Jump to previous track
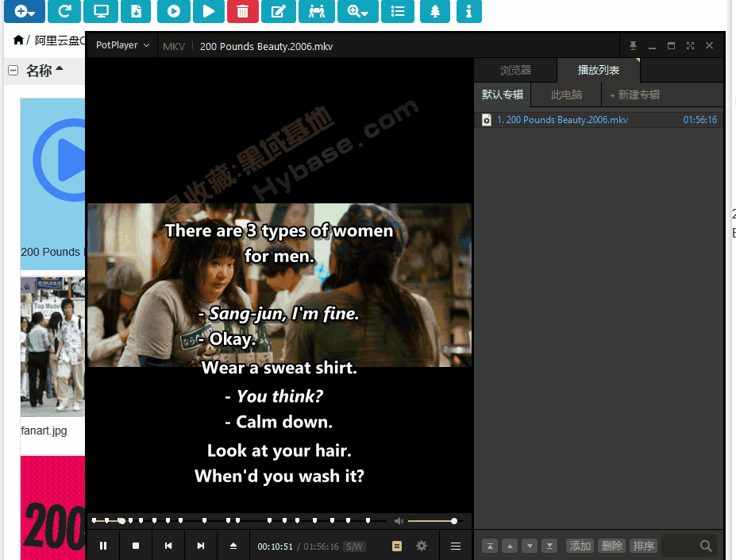 click(168, 546)
